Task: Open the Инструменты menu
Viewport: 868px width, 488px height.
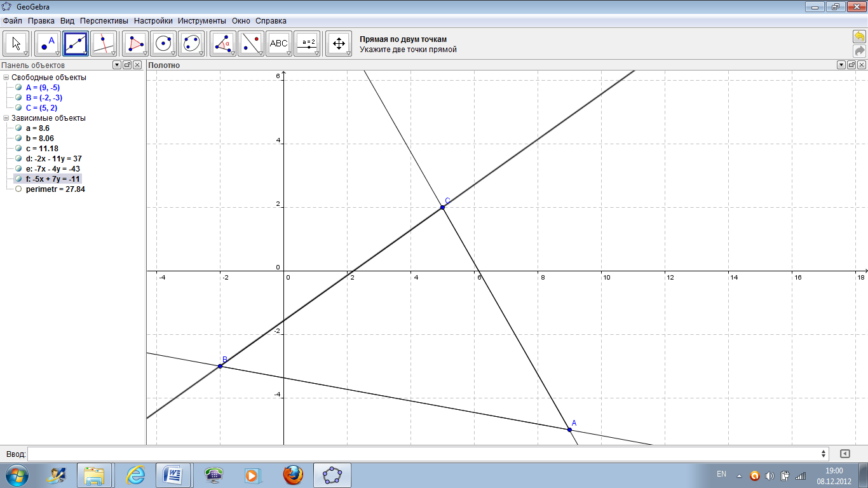Action: (x=202, y=21)
